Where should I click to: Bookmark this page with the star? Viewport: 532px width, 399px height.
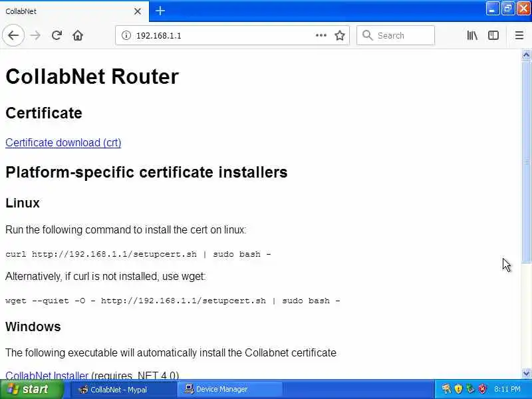(x=340, y=35)
